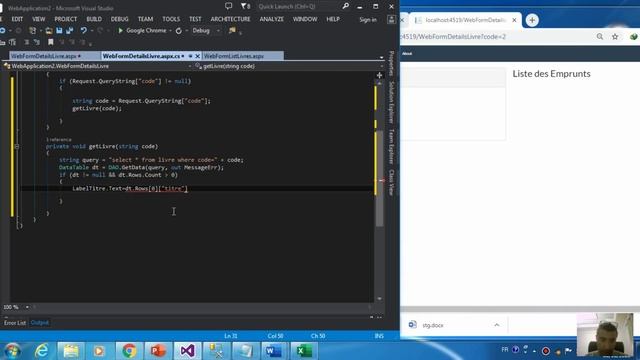The width and height of the screenshot is (640, 360).
Task: Click the Find in Files toolbar icon
Action: point(232,31)
